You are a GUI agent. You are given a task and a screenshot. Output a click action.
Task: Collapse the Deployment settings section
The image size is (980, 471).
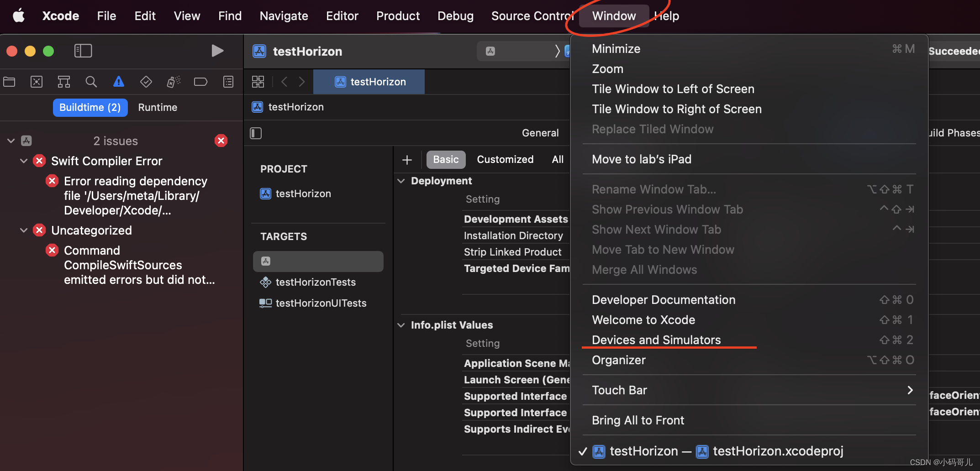coord(401,181)
